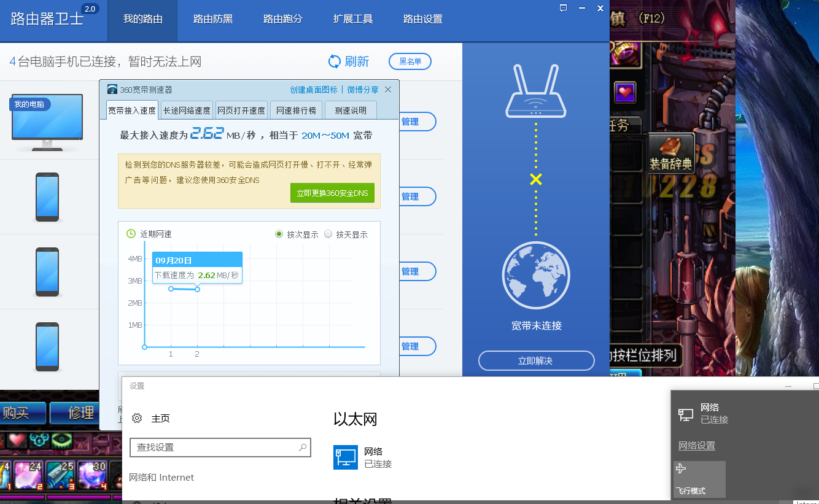Click the magnifier icon in settings search

coord(303,448)
